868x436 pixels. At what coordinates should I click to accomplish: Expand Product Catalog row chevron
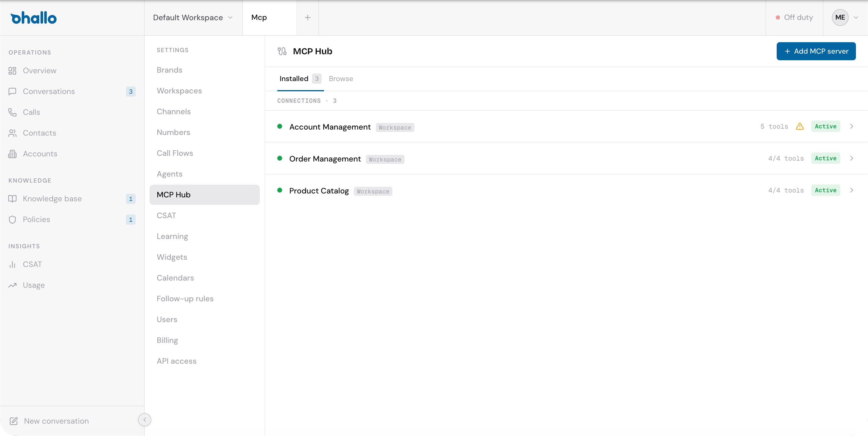851,190
